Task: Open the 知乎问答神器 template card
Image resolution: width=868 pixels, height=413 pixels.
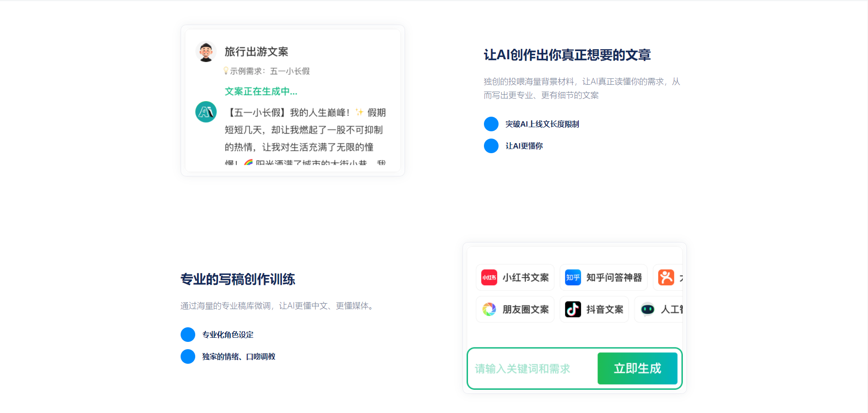Action: tap(603, 277)
